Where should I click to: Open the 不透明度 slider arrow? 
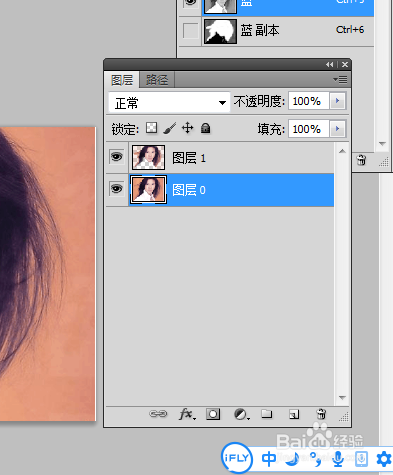(x=338, y=101)
